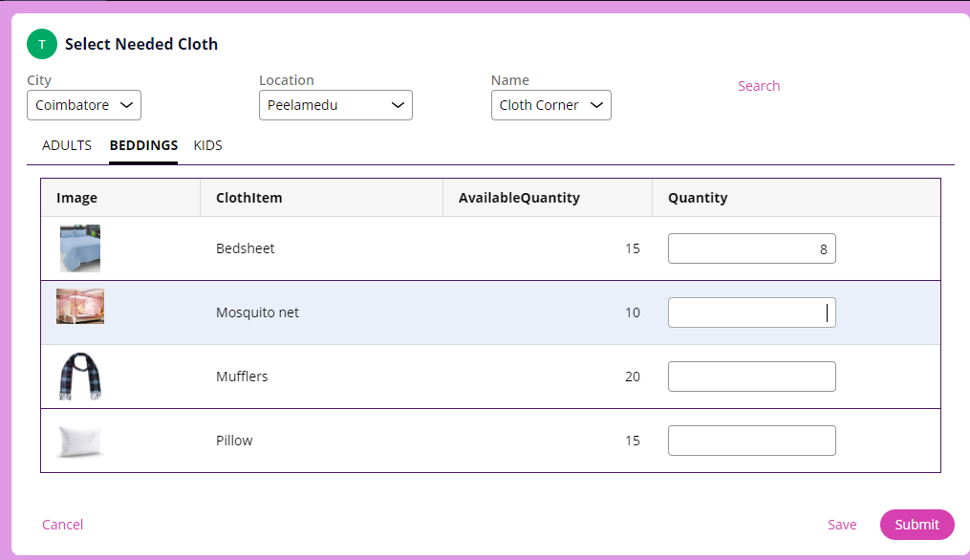Click the Save link

[842, 525]
